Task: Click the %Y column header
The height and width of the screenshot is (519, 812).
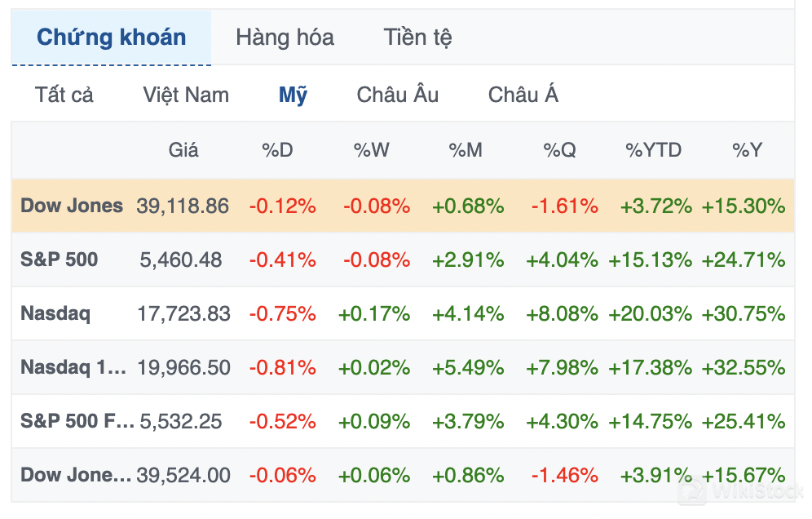Action: tap(747, 150)
